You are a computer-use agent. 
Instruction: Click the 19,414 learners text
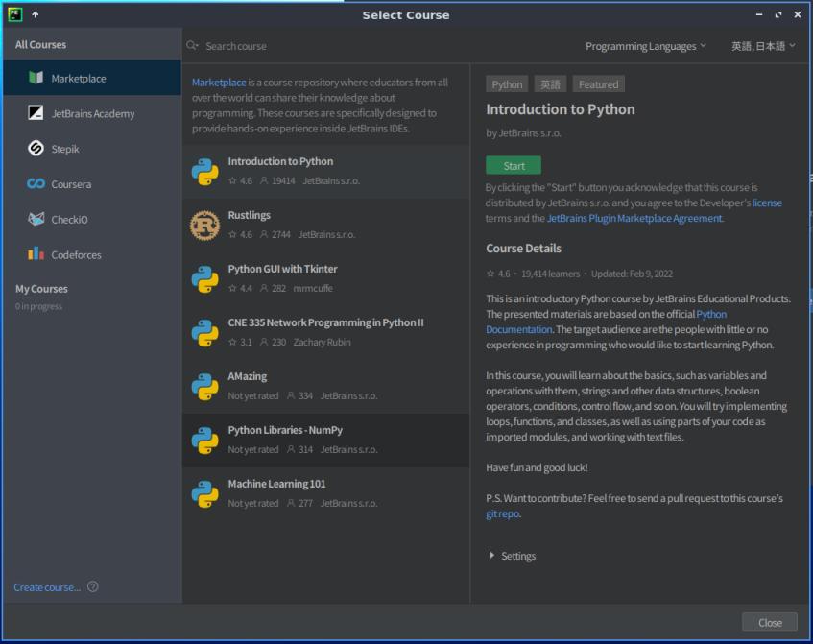550,274
